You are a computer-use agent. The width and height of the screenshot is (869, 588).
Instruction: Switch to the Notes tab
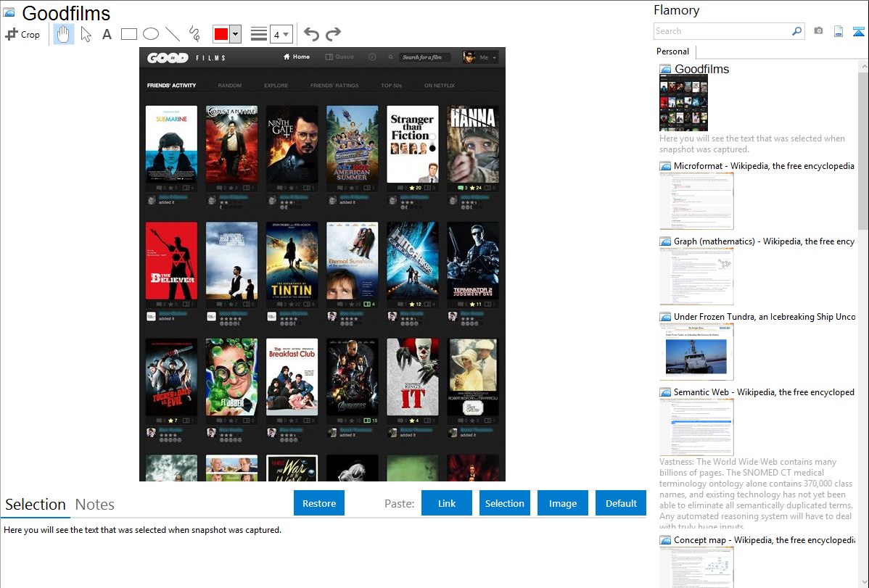point(95,505)
